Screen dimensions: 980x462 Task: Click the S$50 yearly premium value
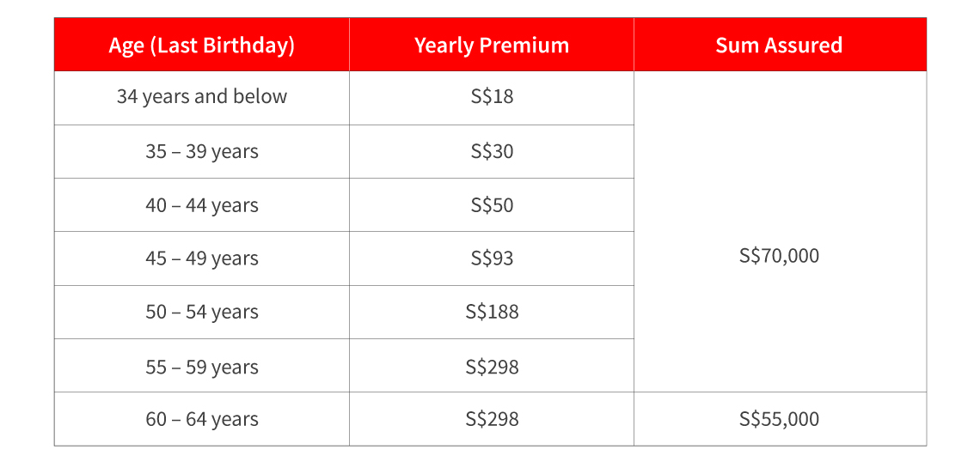tap(492, 206)
